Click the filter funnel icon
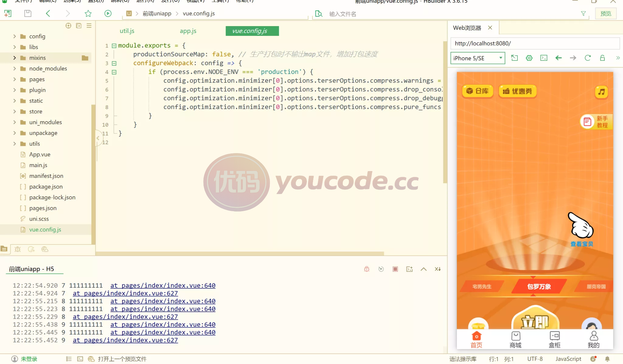Viewport: 623px width, 364px height. coord(583,14)
